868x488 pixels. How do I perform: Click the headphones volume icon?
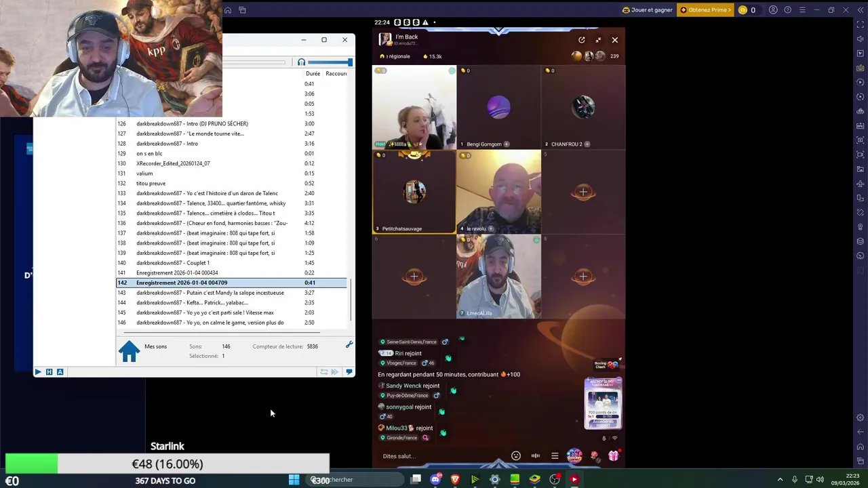[301, 62]
